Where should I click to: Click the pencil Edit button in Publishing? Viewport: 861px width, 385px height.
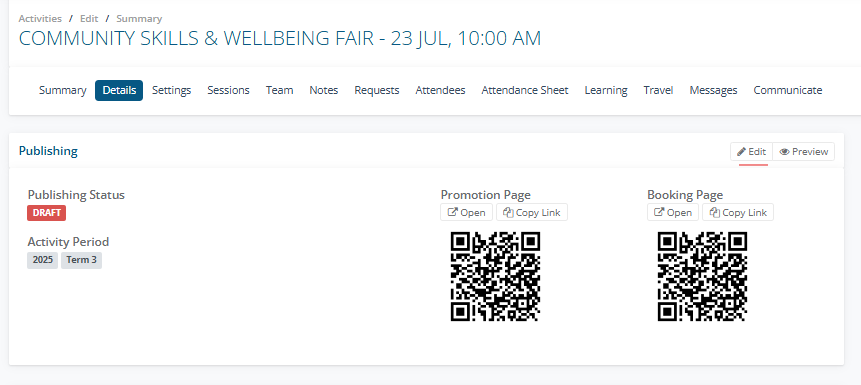pyautogui.click(x=751, y=152)
